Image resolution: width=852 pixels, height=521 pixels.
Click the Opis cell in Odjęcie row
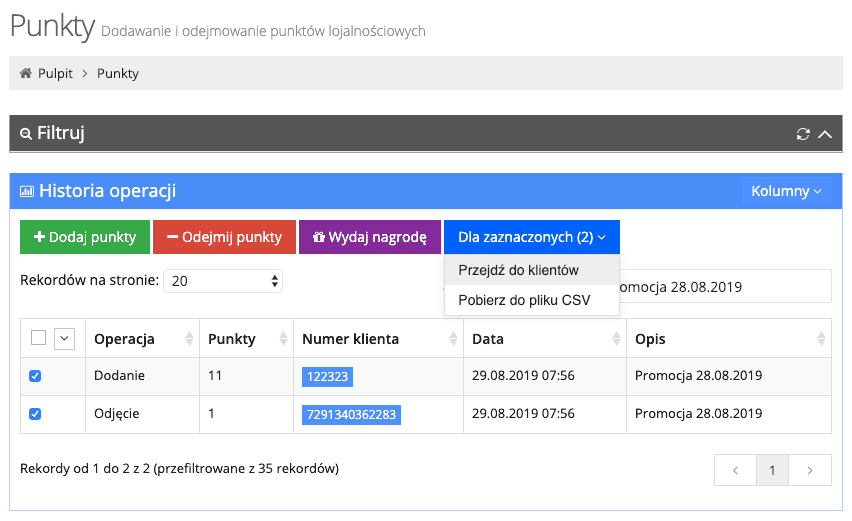[x=729, y=414]
